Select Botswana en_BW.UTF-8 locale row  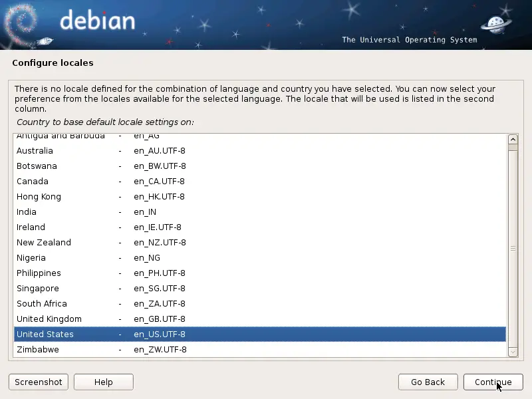tap(260, 166)
